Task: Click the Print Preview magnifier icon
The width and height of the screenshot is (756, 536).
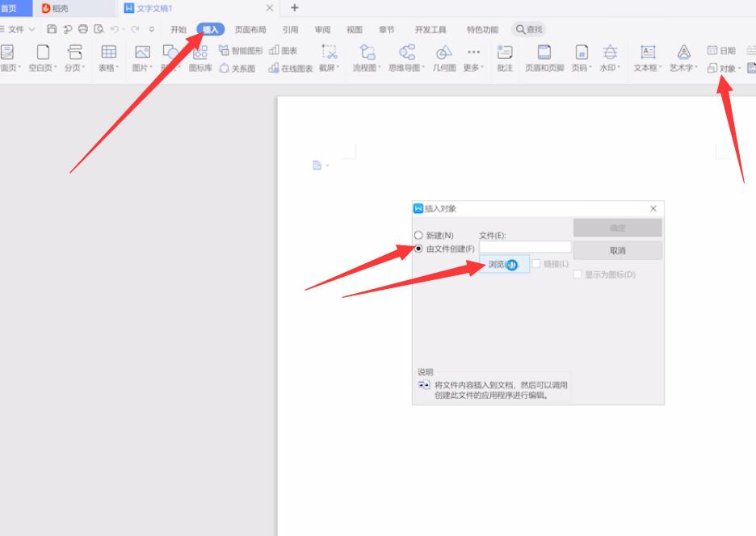Action: coord(99,29)
